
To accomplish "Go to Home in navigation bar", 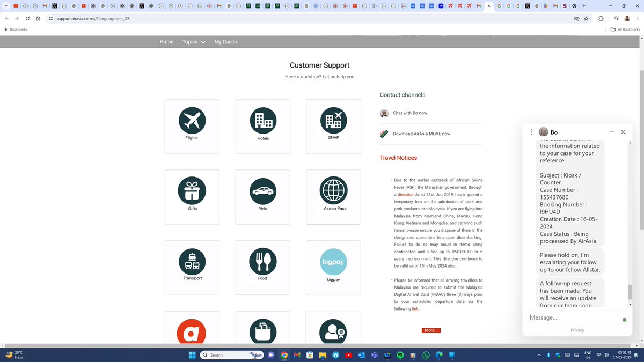I will pyautogui.click(x=166, y=42).
